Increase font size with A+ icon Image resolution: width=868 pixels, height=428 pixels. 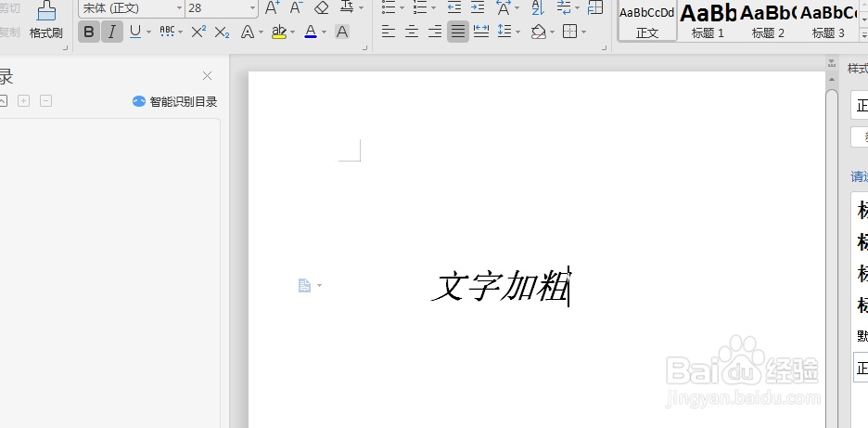[x=273, y=7]
